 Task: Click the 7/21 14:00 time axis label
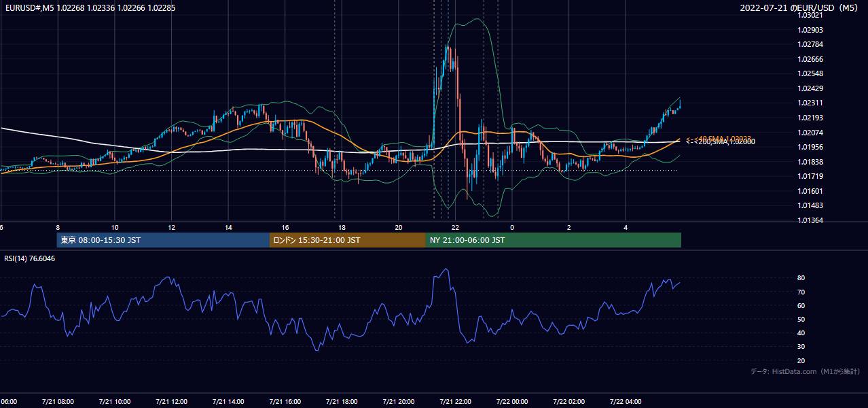tap(228, 402)
